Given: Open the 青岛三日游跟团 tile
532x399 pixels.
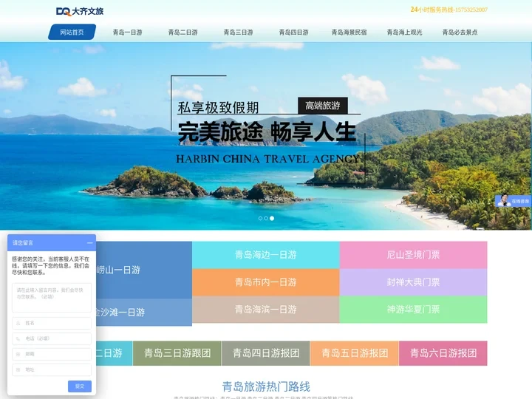Looking at the screenshot, I should click(x=177, y=353).
